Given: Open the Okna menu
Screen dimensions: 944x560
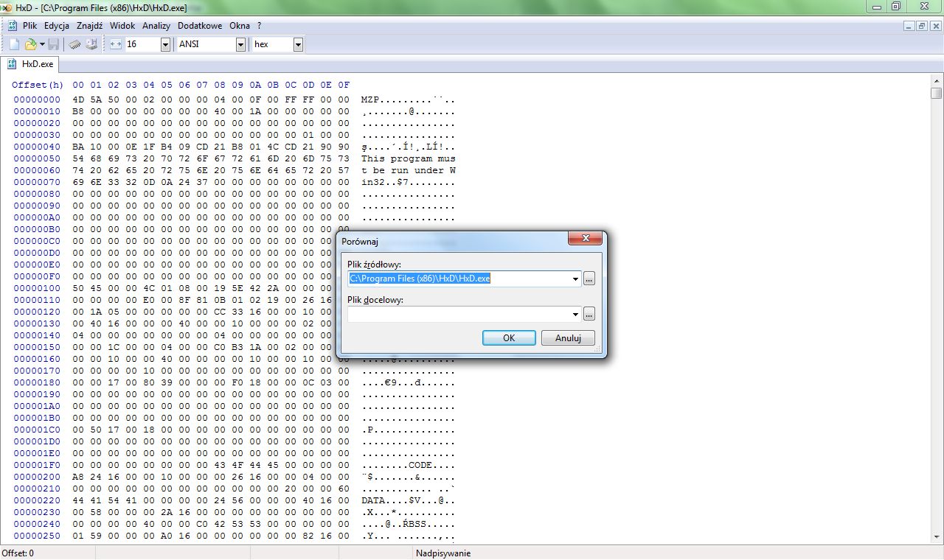Looking at the screenshot, I should (x=240, y=25).
